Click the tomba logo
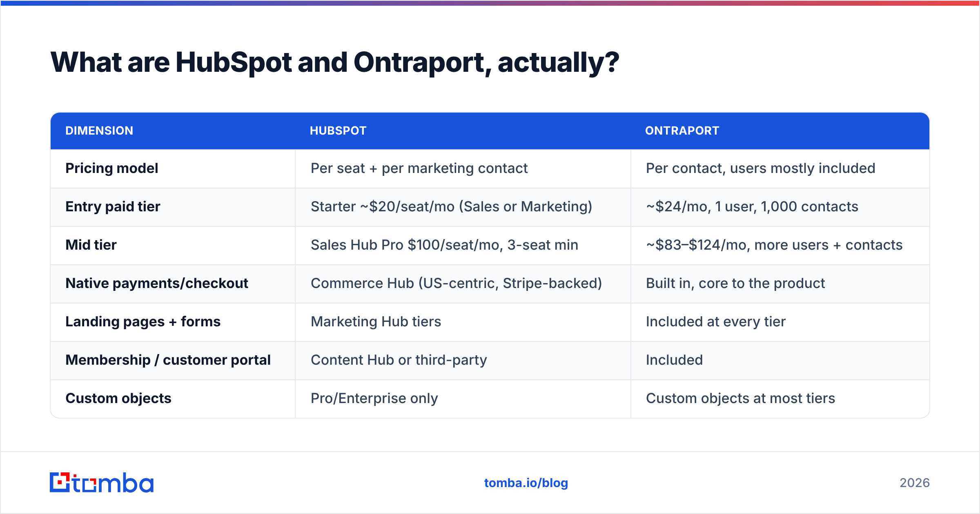980x514 pixels. click(x=102, y=483)
